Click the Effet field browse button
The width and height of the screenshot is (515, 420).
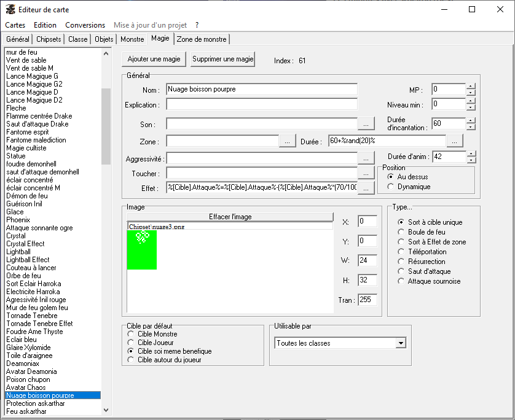point(366,189)
